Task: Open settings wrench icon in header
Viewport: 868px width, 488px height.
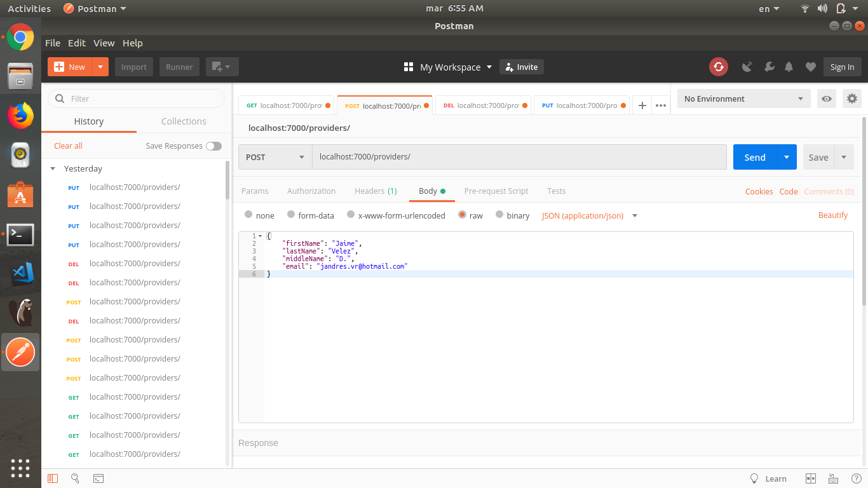Action: click(x=769, y=67)
